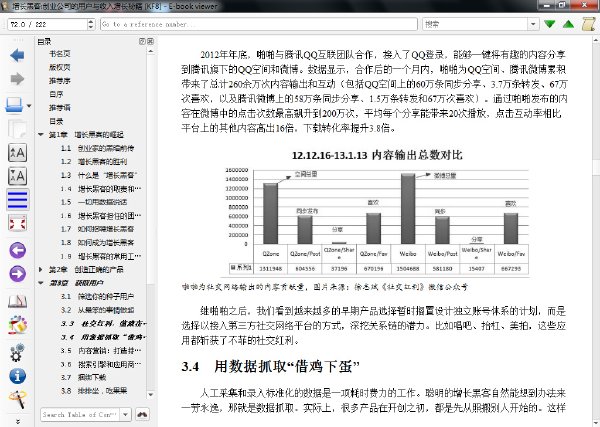This screenshot has width=600, height=427.
Task: Select TOC entry starting with 3.8
Action: pyautogui.click(x=94, y=391)
